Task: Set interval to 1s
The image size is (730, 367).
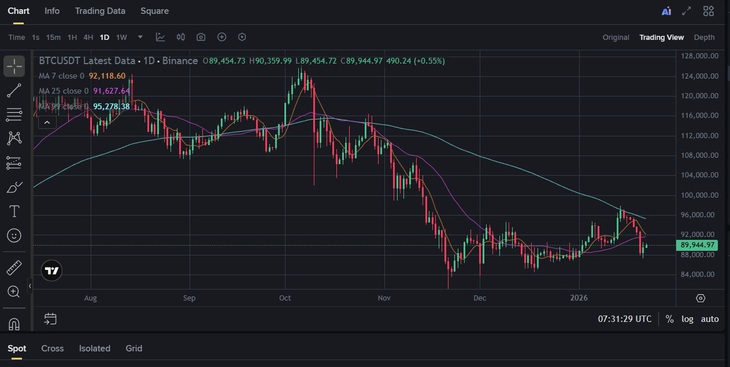Action: 35,37
